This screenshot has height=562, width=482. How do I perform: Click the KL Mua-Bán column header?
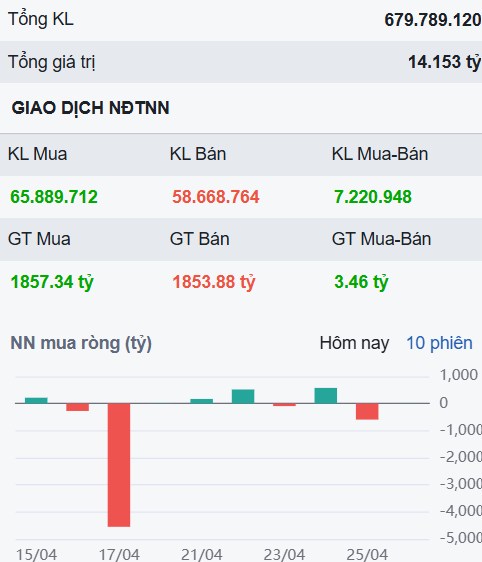(380, 154)
